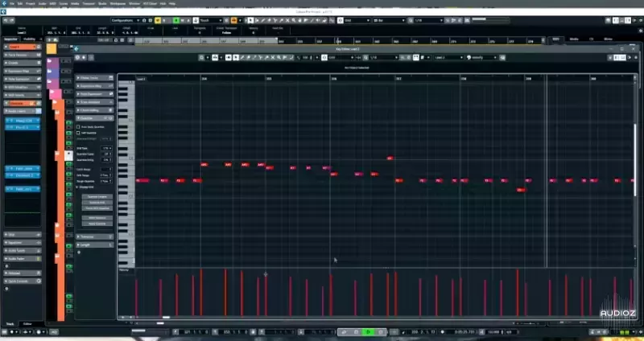Viewport: 644px width, 341px height.
Task: Select project window Mute X tool
Action: click(x=288, y=20)
